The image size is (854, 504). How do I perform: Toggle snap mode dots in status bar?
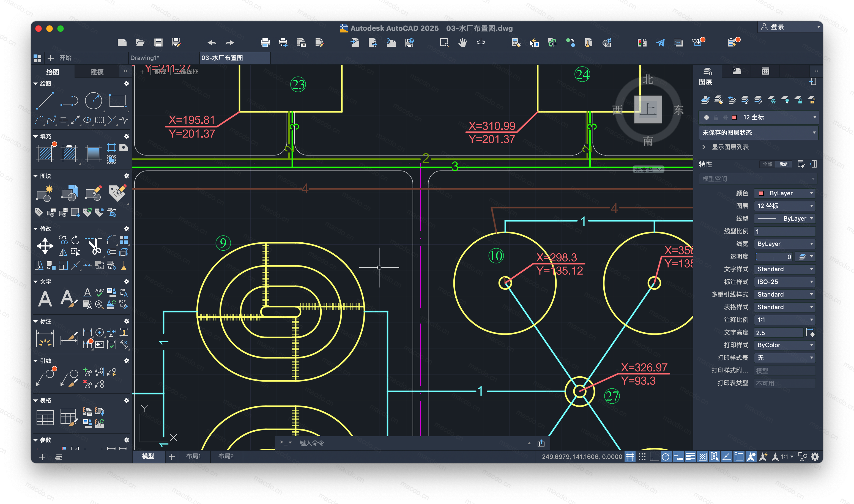642,457
